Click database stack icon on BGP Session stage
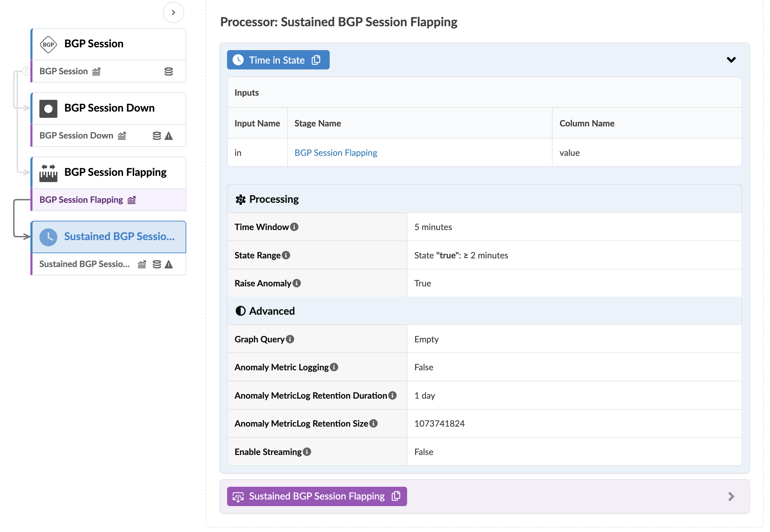 (x=169, y=72)
